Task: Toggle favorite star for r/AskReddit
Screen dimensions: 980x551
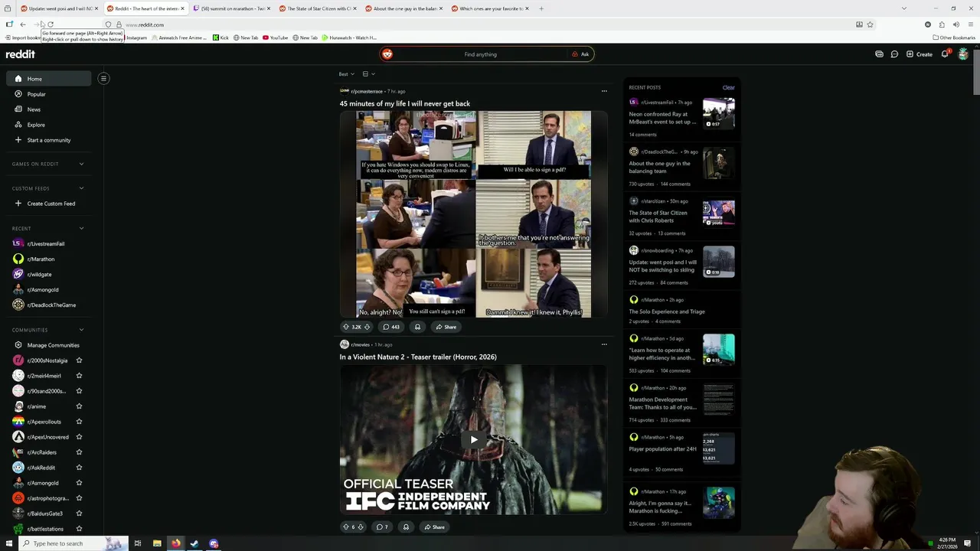Action: pos(79,468)
